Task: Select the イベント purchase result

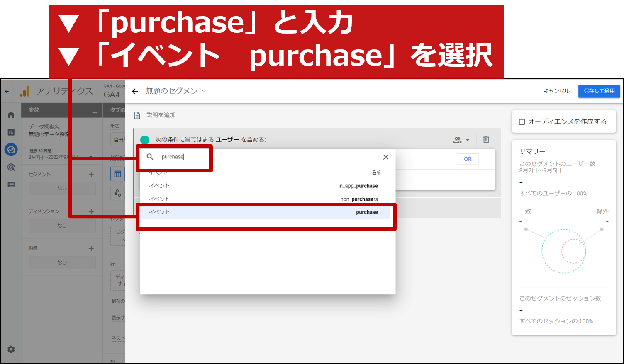Action: pos(265,212)
